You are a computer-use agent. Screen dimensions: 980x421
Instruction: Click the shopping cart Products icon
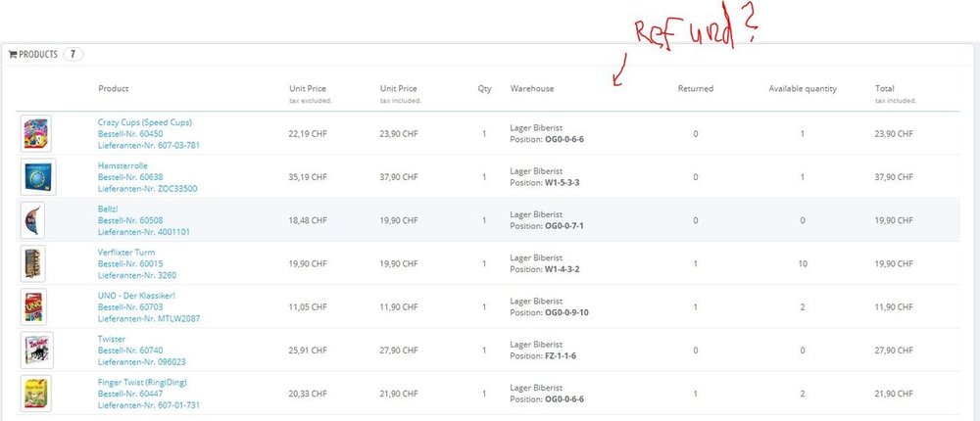pyautogui.click(x=14, y=55)
